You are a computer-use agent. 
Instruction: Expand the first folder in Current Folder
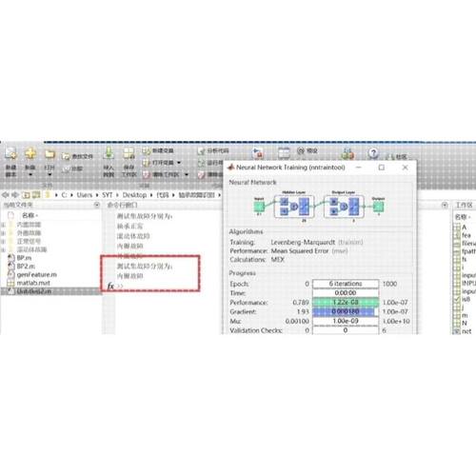[x=4, y=225]
